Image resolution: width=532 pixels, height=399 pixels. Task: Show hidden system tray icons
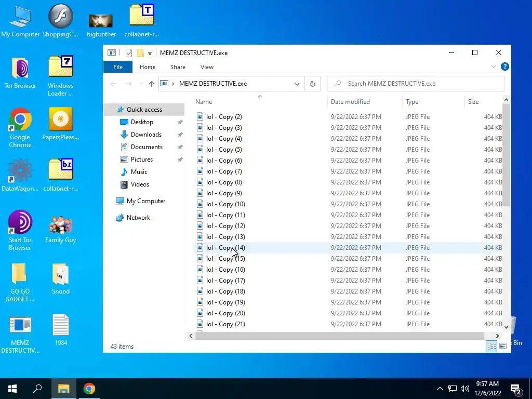click(x=440, y=389)
